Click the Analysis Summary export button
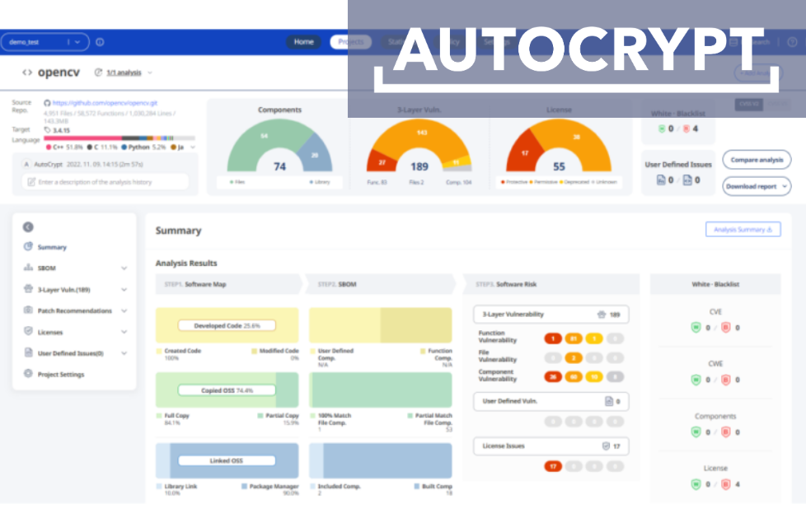Viewport: 806px width, 532px height. click(x=743, y=230)
